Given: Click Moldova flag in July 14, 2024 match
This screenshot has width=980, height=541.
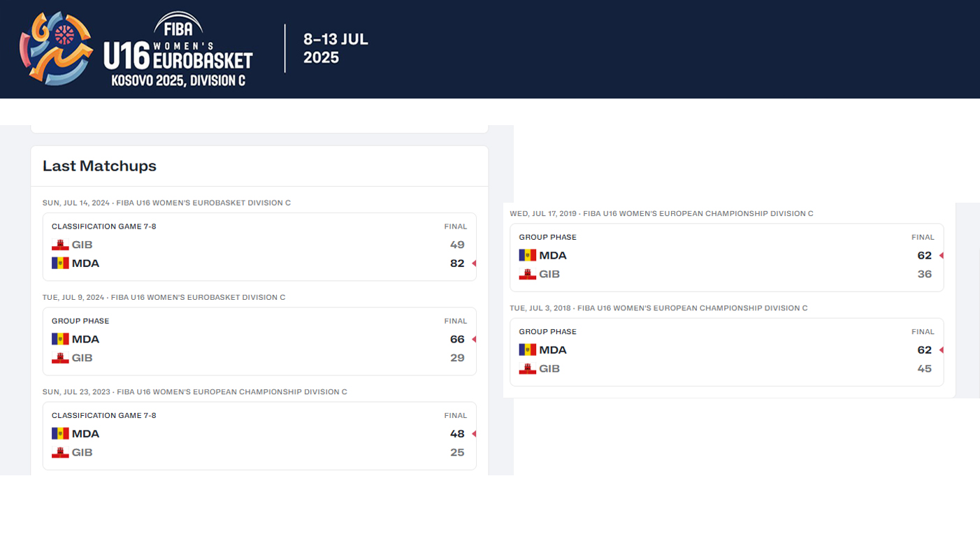Looking at the screenshot, I should (x=60, y=264).
